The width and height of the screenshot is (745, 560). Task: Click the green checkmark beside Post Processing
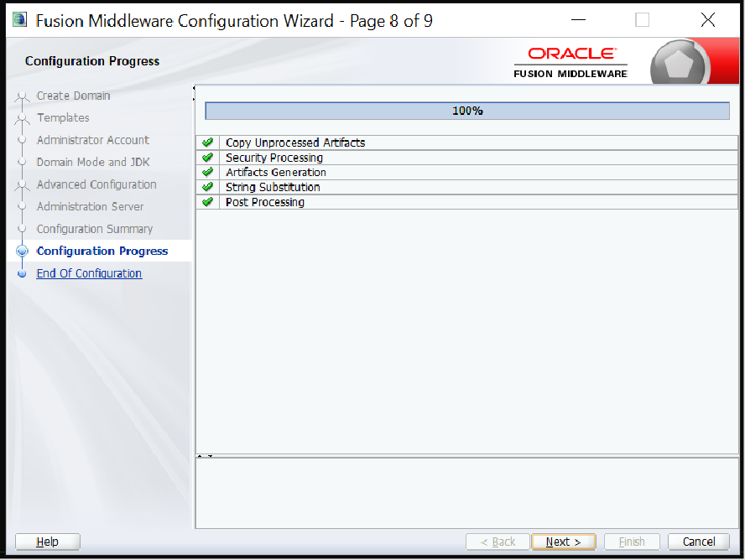[207, 202]
